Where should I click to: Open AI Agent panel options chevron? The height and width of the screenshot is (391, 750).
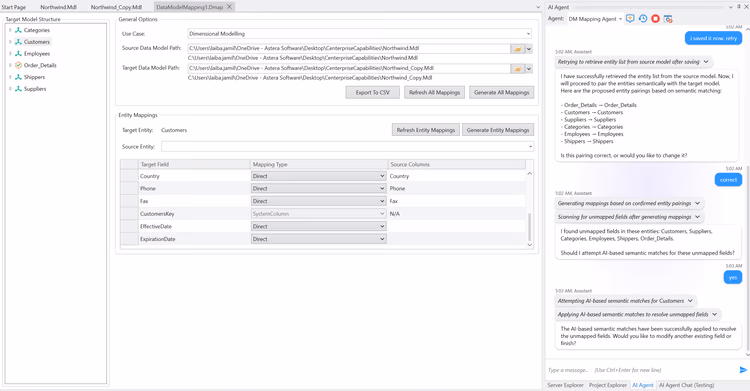pos(730,7)
